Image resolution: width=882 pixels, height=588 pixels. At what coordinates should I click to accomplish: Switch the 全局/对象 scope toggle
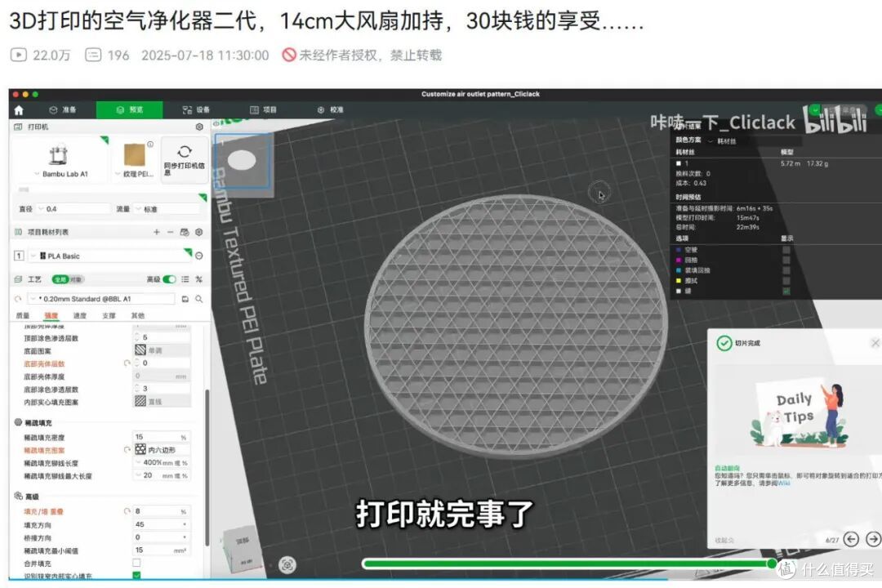(x=68, y=279)
